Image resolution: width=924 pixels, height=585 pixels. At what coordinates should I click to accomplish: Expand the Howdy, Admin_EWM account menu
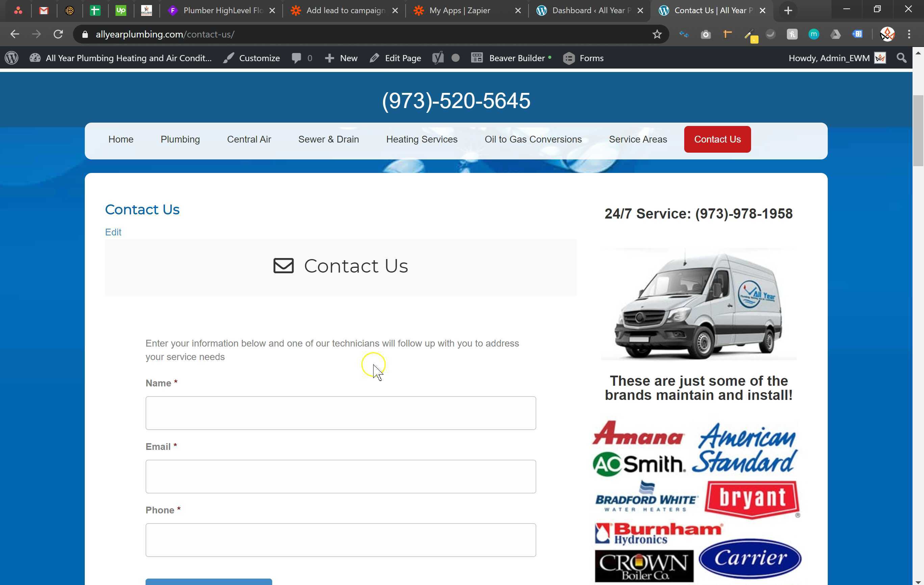[x=829, y=58]
